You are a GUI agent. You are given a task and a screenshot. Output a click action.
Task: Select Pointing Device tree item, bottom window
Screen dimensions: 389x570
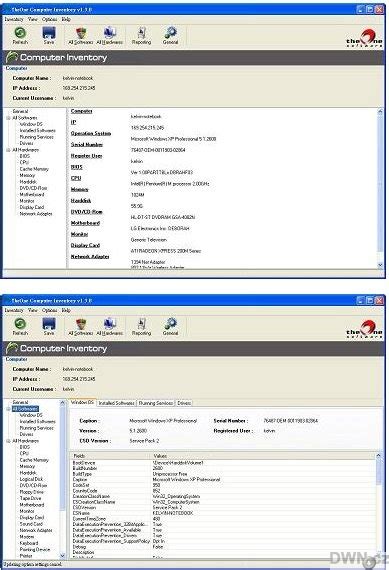click(x=35, y=550)
